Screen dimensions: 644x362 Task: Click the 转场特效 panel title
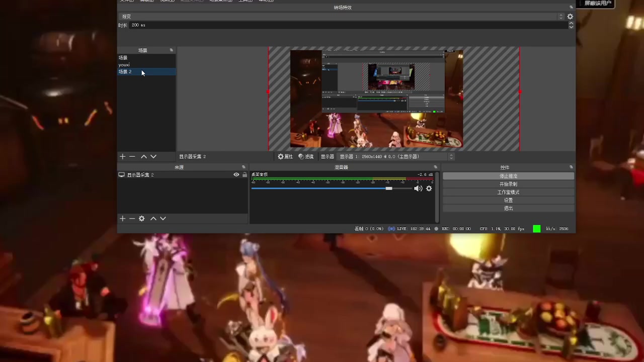tap(343, 8)
